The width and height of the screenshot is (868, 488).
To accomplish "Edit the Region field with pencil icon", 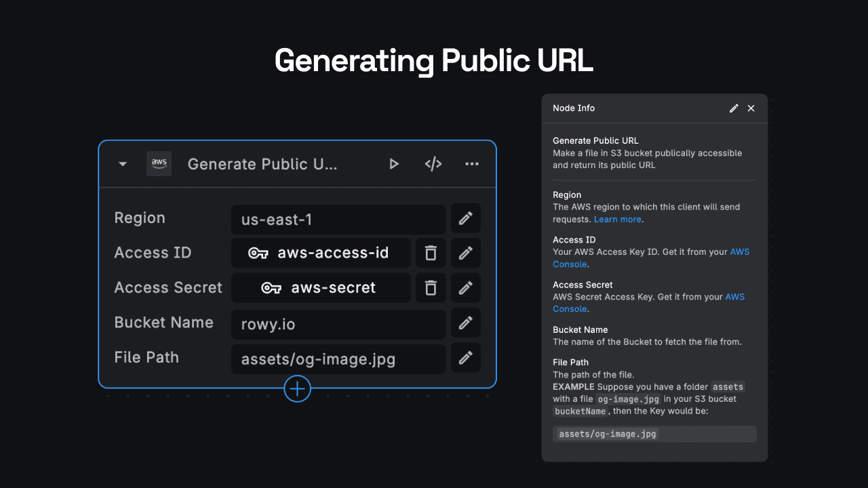I will (x=465, y=218).
